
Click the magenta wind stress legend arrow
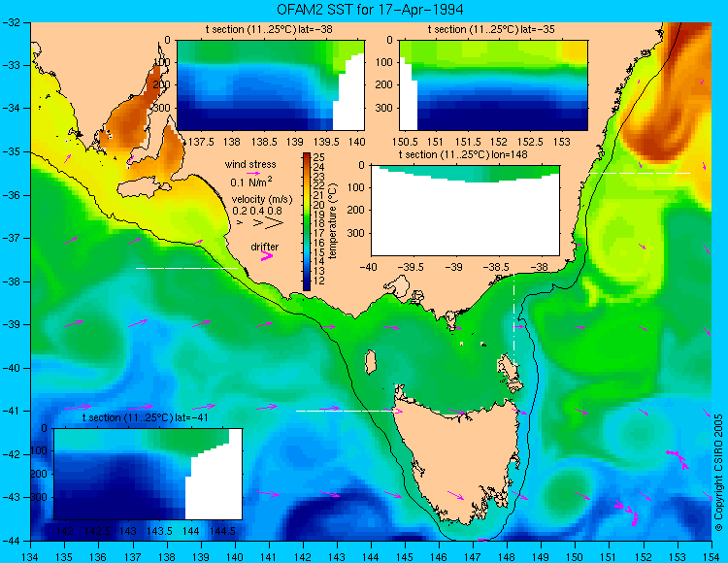(253, 173)
